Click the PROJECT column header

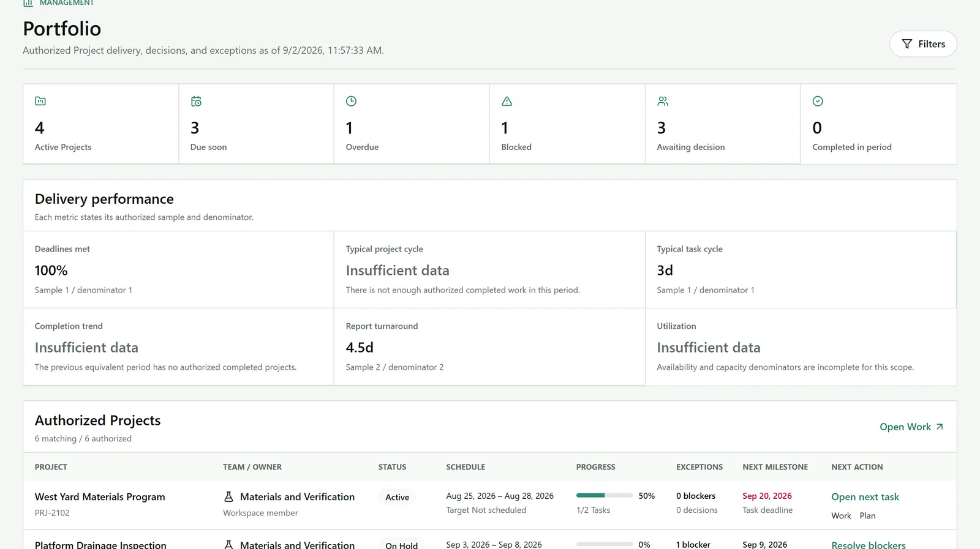tap(51, 467)
